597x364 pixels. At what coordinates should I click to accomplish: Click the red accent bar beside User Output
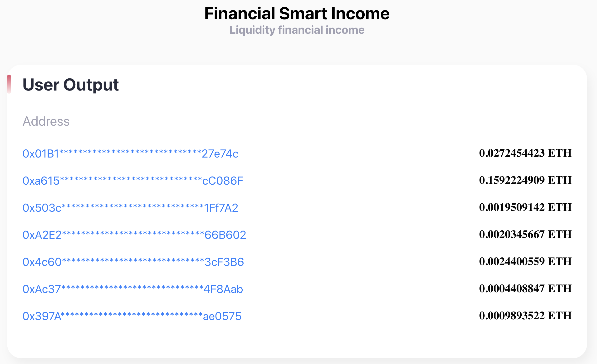(x=9, y=84)
